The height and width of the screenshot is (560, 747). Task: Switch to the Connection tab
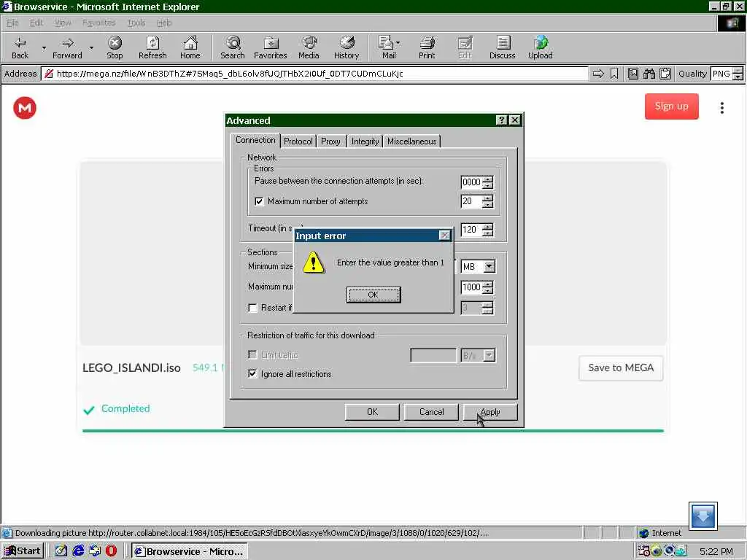click(255, 140)
